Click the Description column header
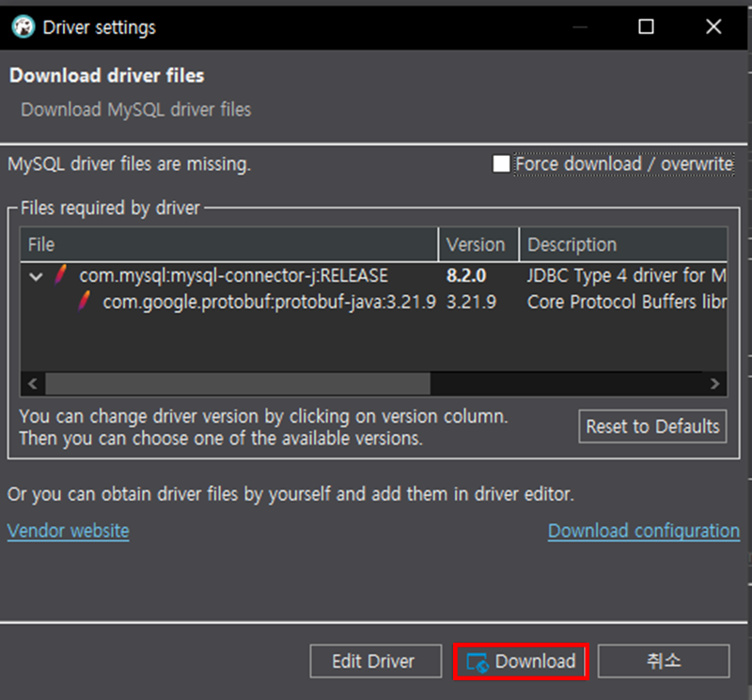Image resolution: width=752 pixels, height=700 pixels. pos(623,244)
